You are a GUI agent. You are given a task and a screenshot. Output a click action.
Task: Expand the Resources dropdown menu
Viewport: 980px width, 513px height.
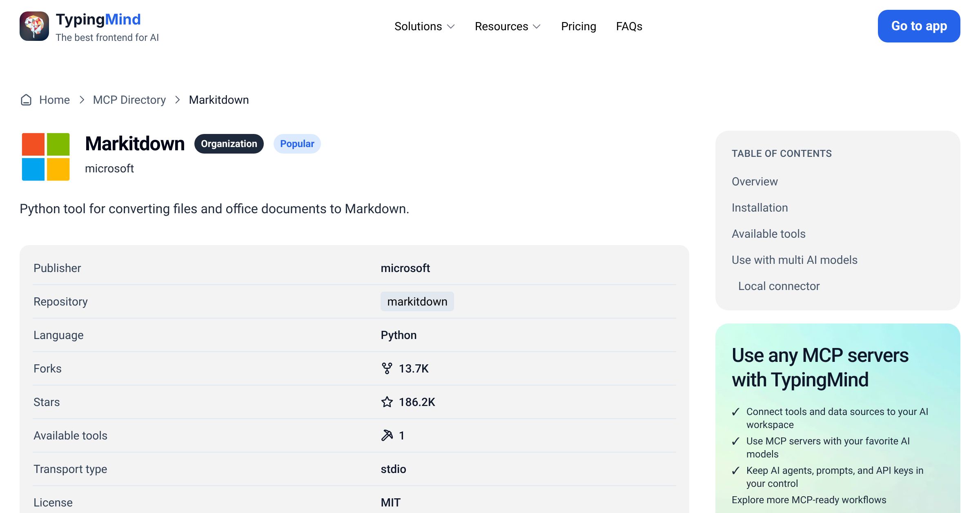[508, 27]
